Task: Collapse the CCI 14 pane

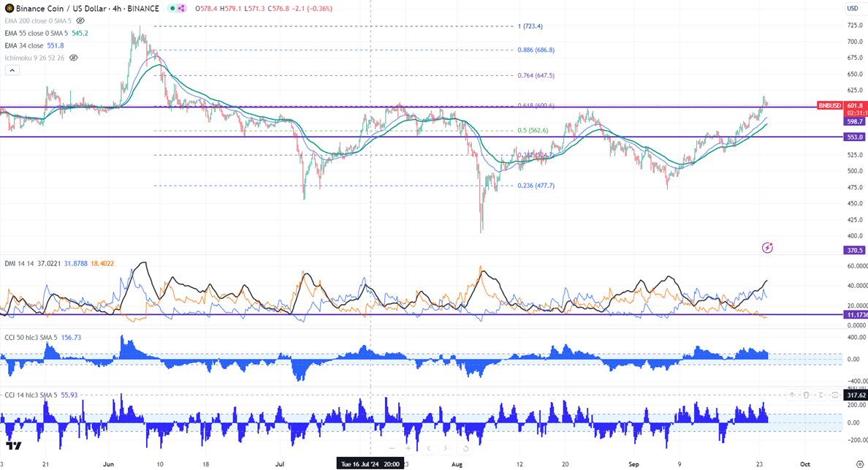Action: tap(821, 395)
